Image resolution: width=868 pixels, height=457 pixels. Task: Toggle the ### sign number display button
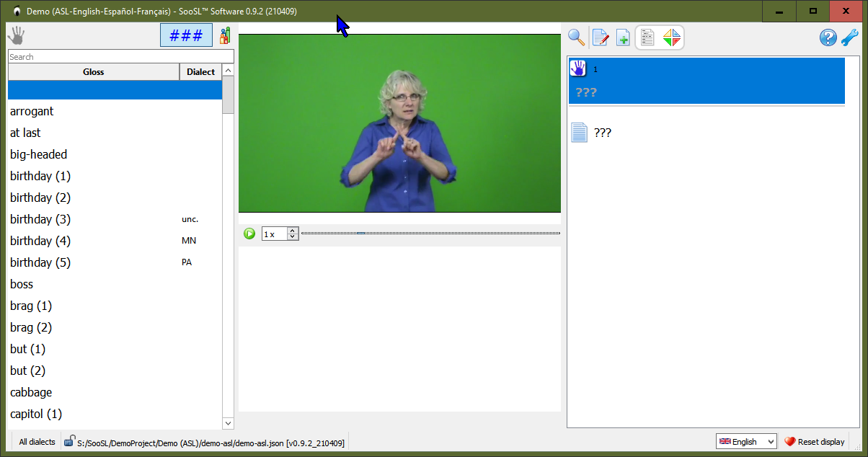pos(186,35)
